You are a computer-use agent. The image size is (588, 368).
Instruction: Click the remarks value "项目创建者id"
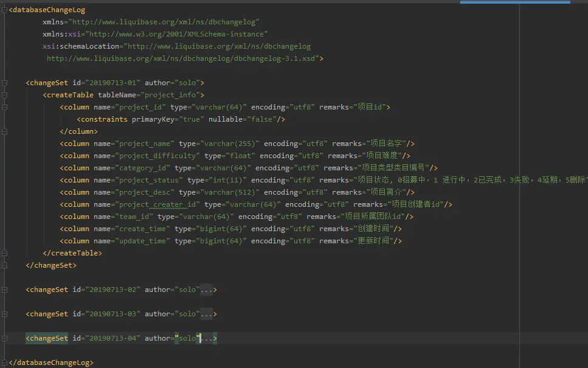pyautogui.click(x=415, y=204)
